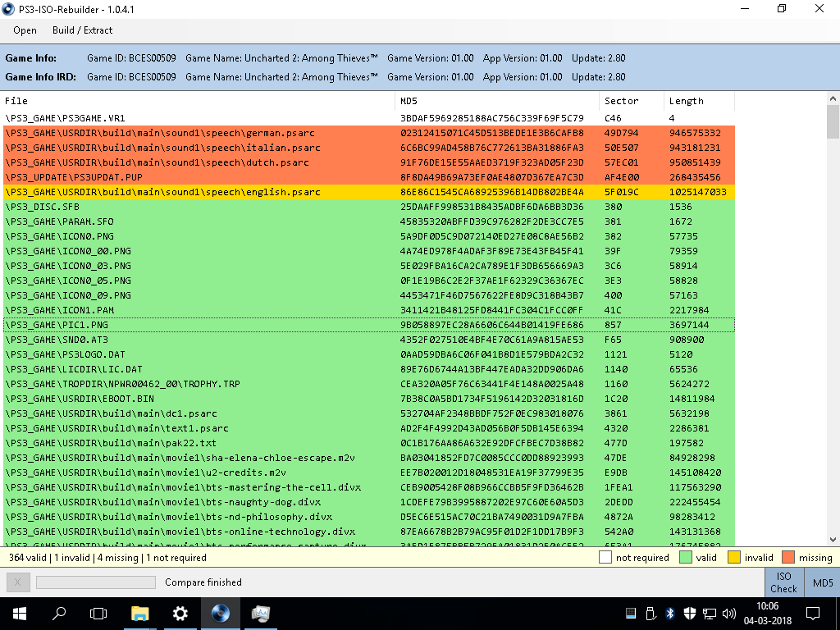Select the pak22.txt row
This screenshot has width=840, height=630.
(x=368, y=443)
